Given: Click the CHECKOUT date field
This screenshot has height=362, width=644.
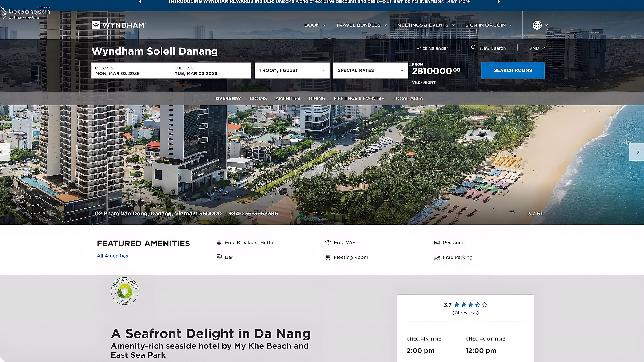Looking at the screenshot, I should (211, 71).
